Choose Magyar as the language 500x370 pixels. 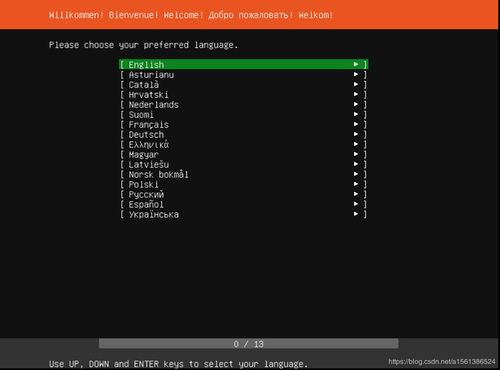tap(243, 155)
